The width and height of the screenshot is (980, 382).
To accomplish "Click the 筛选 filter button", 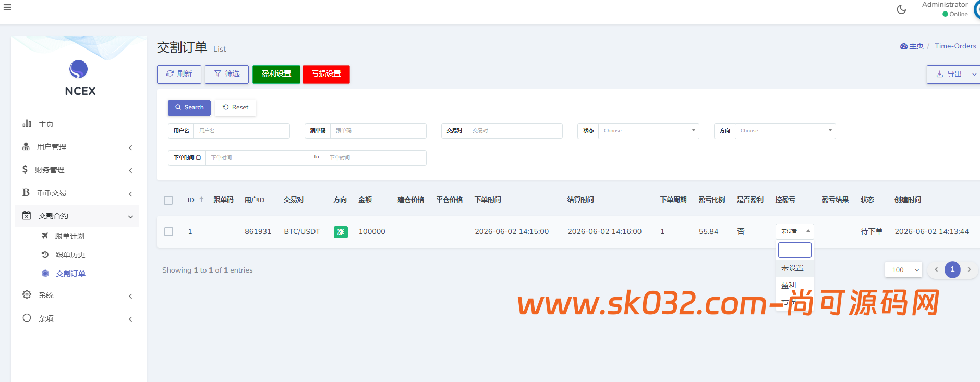I will pos(227,74).
